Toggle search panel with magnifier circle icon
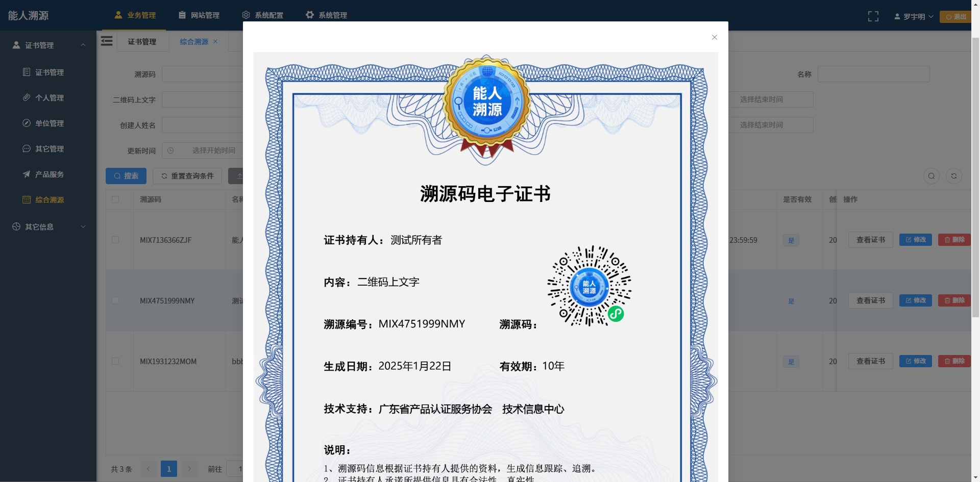 pyautogui.click(x=932, y=176)
